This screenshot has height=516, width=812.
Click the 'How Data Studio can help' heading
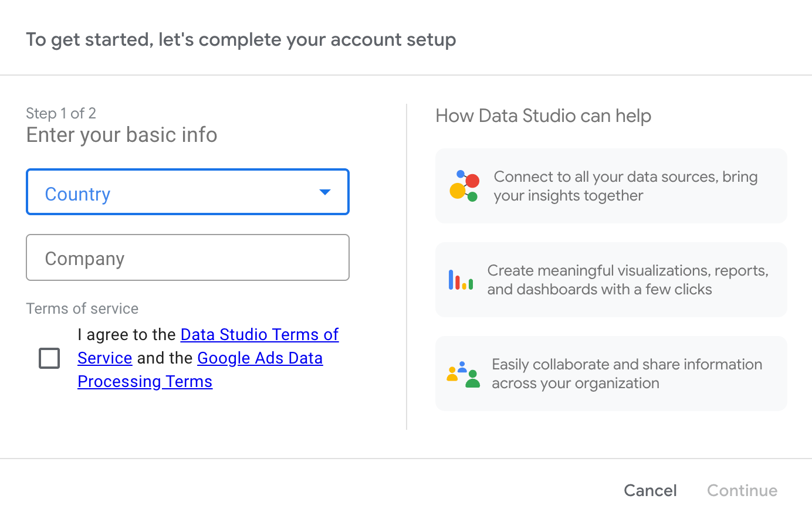(543, 116)
